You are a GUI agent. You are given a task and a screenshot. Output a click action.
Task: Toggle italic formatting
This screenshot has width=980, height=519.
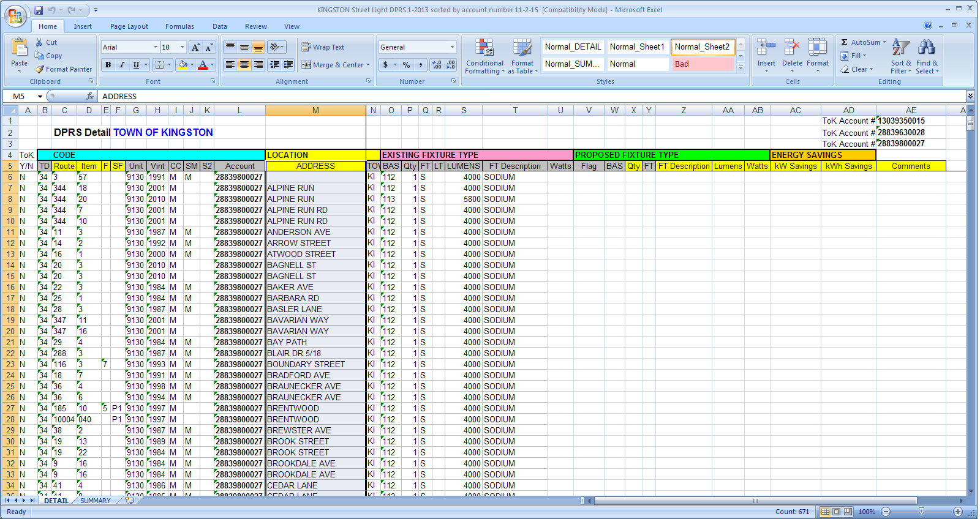click(x=122, y=64)
